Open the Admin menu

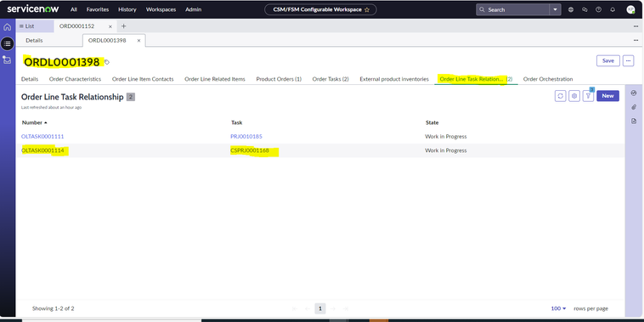193,9
